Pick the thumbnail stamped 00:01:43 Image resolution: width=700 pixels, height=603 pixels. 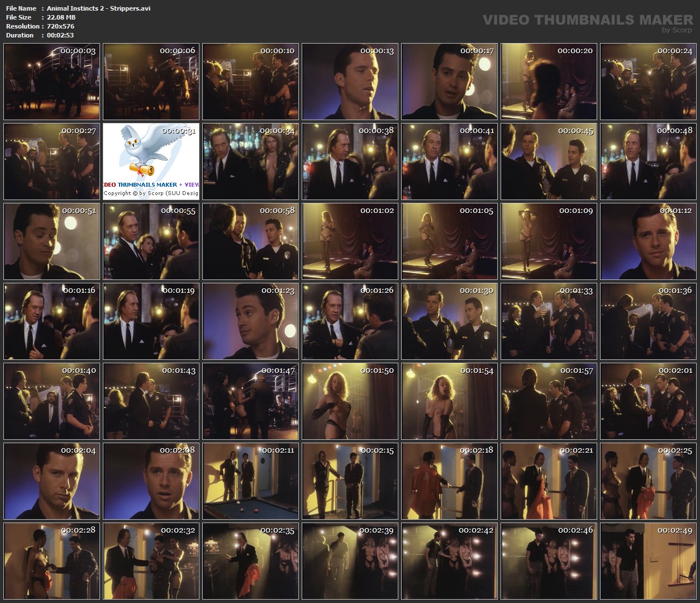tap(151, 401)
